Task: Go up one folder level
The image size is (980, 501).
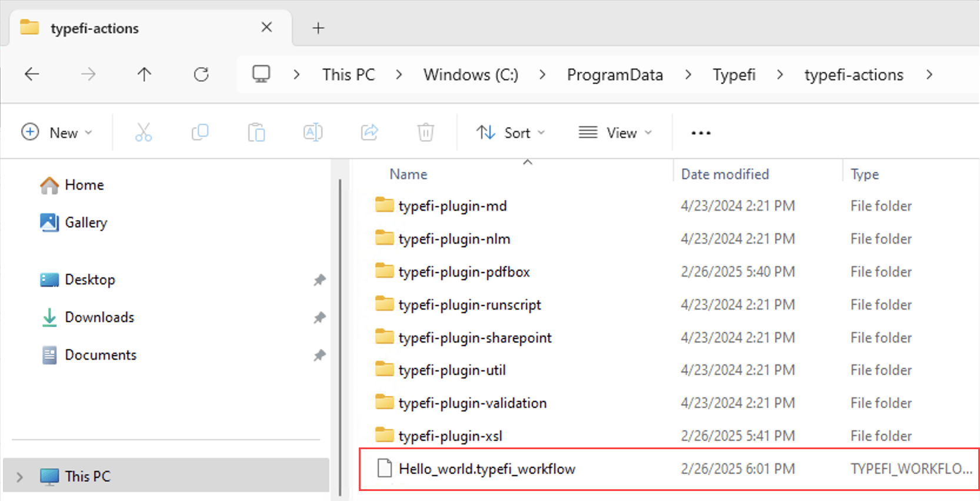Action: click(x=144, y=74)
